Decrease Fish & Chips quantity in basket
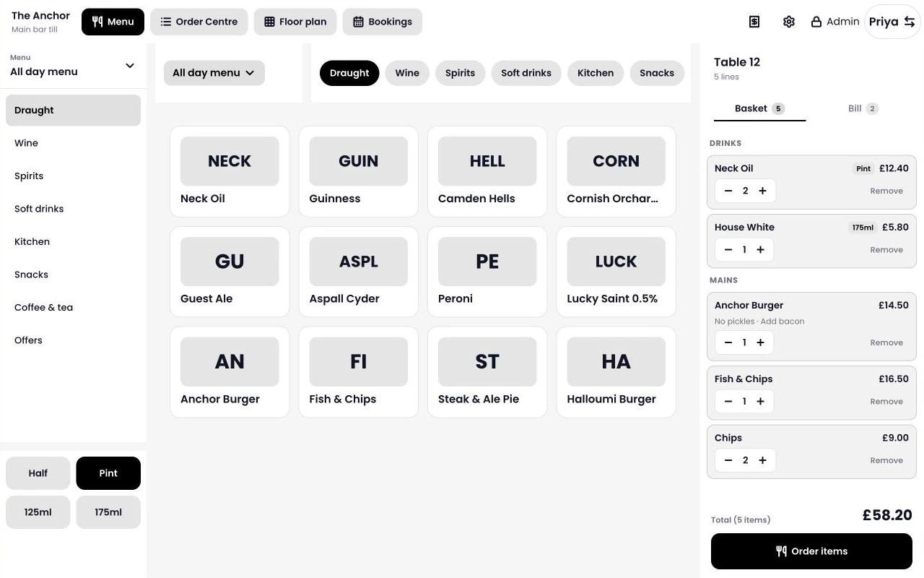Viewport: 924px width, 578px height. (x=728, y=401)
